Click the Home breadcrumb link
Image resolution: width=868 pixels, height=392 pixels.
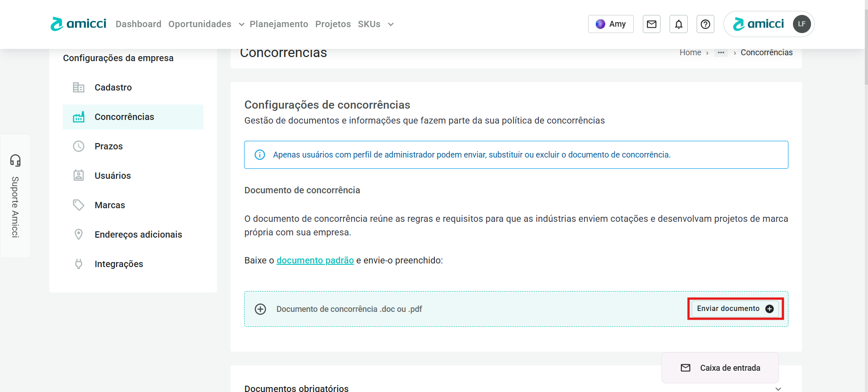pos(690,53)
